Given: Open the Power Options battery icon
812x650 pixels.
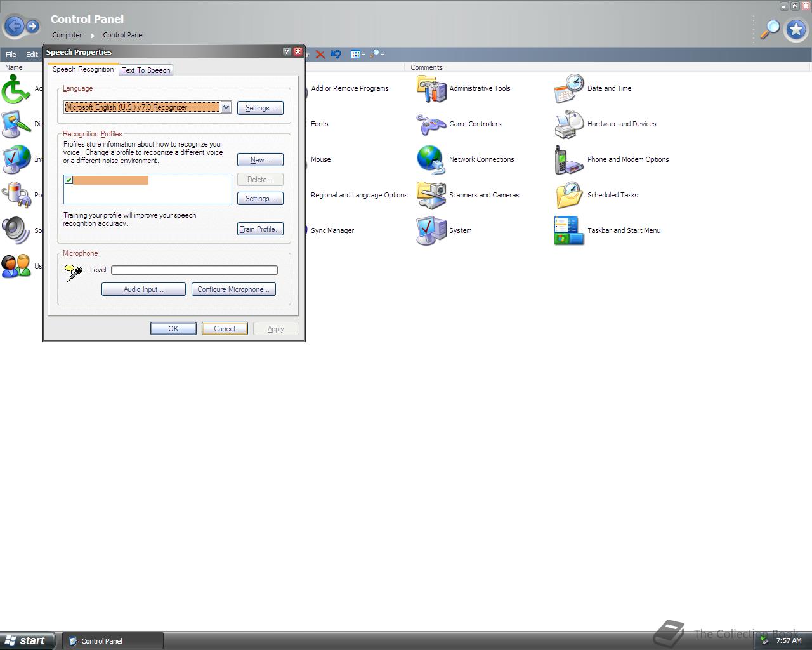Looking at the screenshot, I should [x=16, y=196].
